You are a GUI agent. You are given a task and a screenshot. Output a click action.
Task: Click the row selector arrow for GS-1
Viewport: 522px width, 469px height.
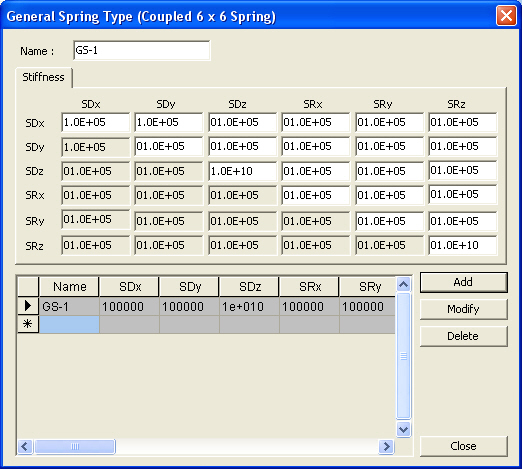tap(28, 306)
